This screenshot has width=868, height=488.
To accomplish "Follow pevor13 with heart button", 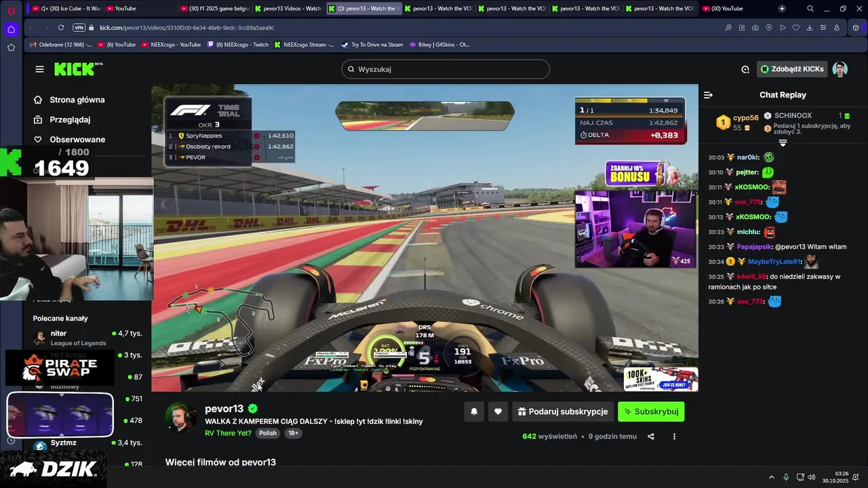I will pos(498,411).
